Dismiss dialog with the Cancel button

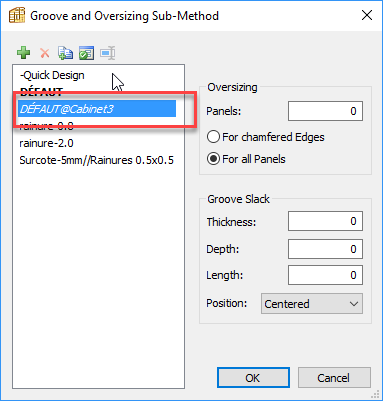[x=334, y=378]
